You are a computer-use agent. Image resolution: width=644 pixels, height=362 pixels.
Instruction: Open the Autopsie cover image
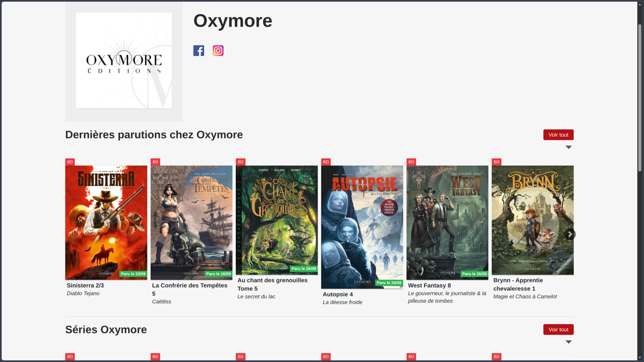[x=362, y=227]
